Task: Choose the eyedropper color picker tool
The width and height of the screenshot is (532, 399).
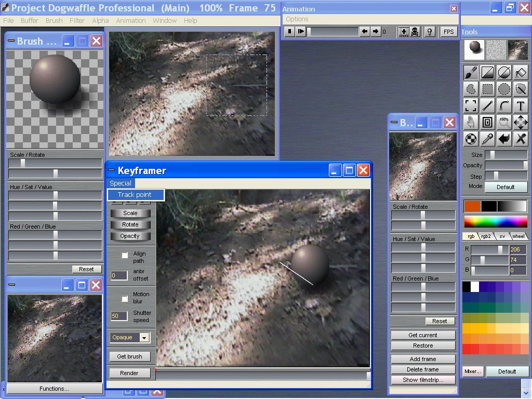Action: 487,139
